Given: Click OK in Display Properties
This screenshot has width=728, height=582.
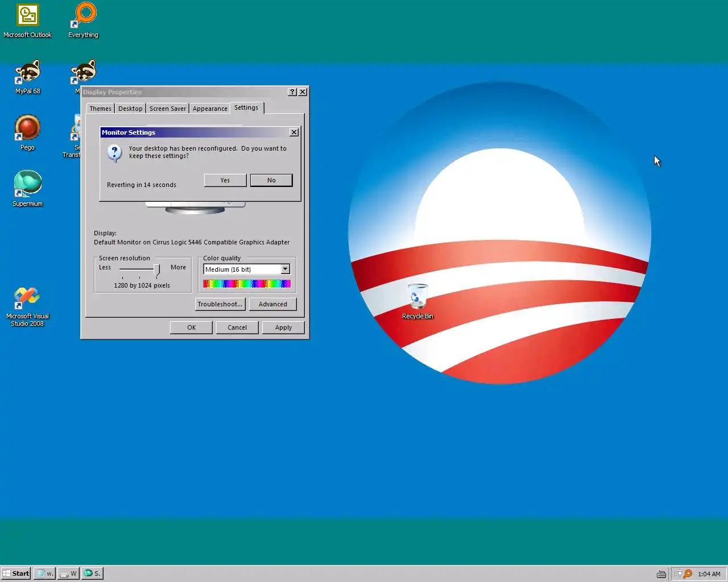Looking at the screenshot, I should point(192,327).
